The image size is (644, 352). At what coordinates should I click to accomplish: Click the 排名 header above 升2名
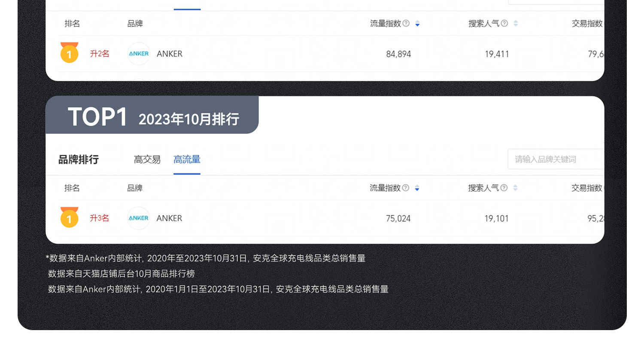pos(72,24)
